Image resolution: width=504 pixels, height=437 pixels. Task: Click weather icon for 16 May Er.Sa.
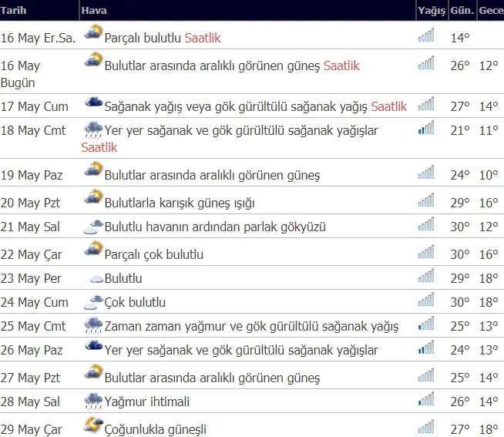pos(93,32)
